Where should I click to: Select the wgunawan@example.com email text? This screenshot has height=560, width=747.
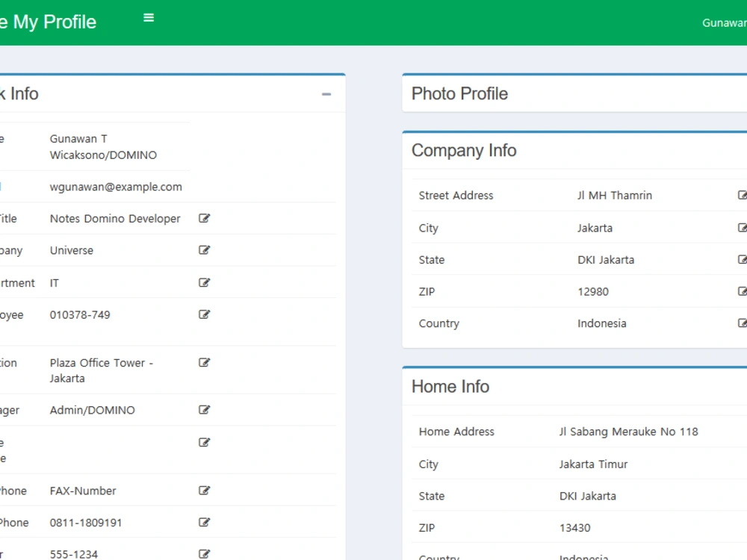(x=116, y=187)
